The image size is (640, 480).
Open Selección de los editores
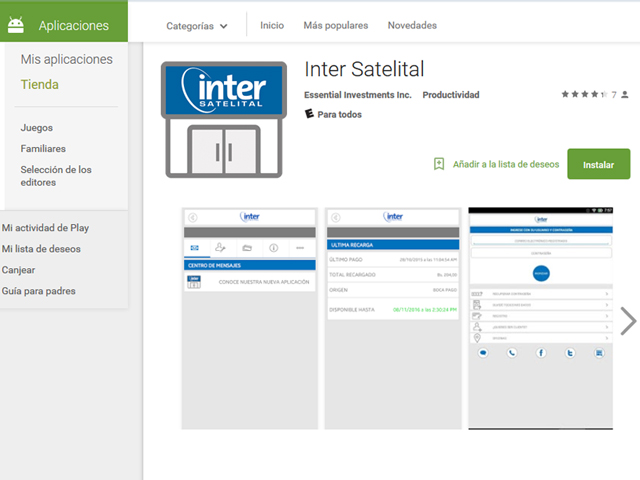pos(56,176)
